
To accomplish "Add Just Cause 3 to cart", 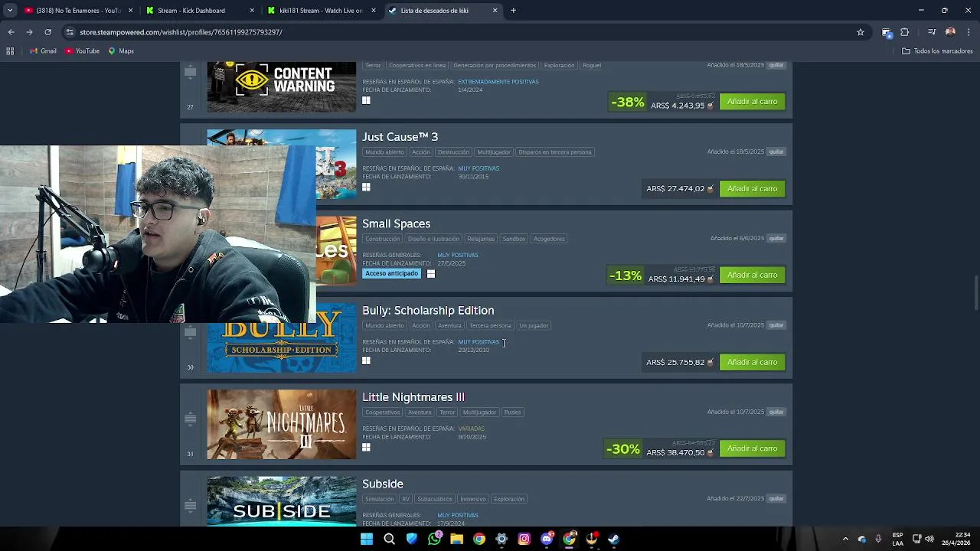I will [752, 188].
